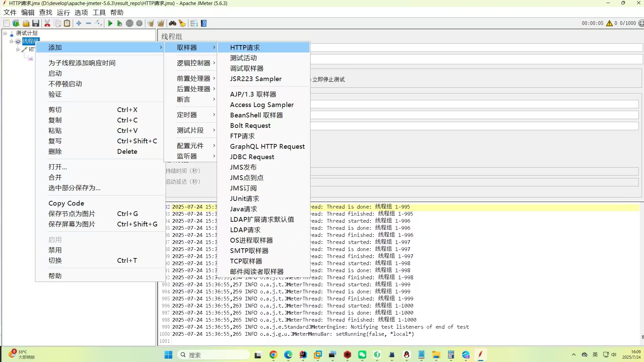Expand the 配置元件 submenu

190,146
